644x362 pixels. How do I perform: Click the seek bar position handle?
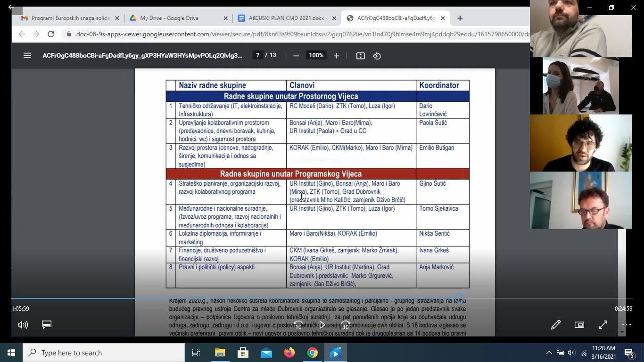tap(460, 299)
